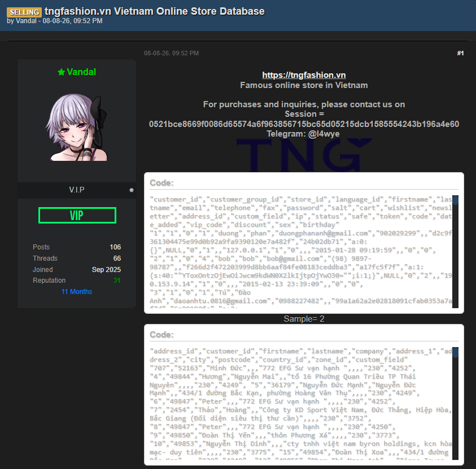The height and width of the screenshot is (469, 476).
Task: Click 'Famous online store in Vietnam' text
Action: (304, 85)
